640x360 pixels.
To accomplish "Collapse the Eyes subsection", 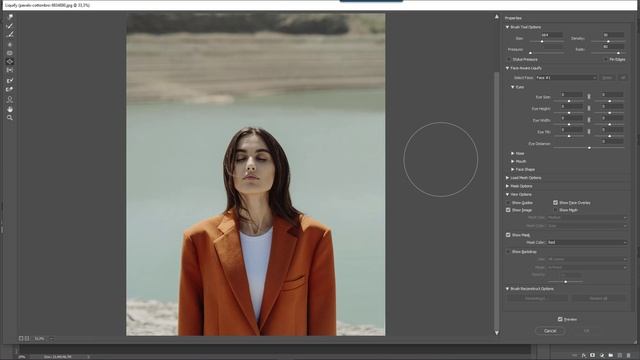I will point(513,87).
